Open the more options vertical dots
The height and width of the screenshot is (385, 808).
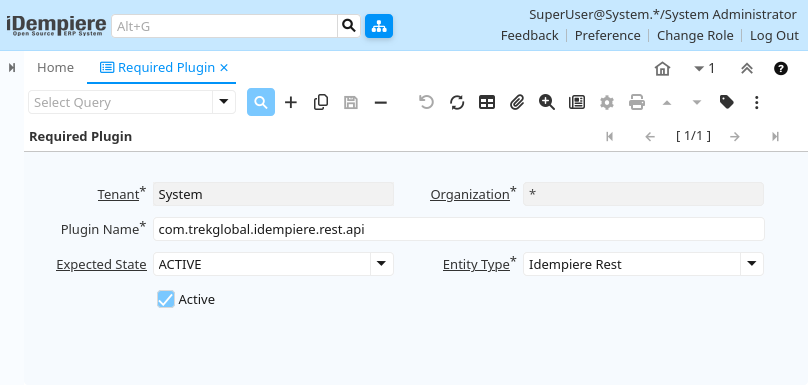pos(756,103)
